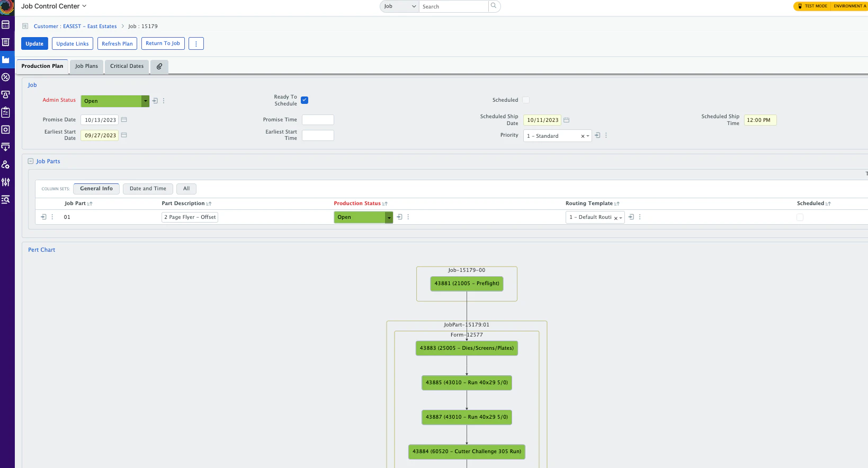Click the Refresh Plan button
This screenshot has height=468, width=868.
tap(117, 43)
